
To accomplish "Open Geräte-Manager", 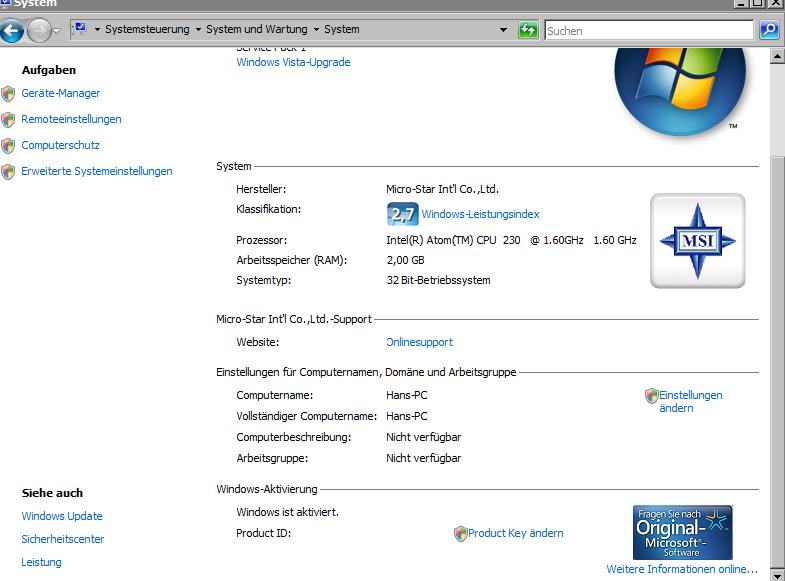I will (x=61, y=93).
